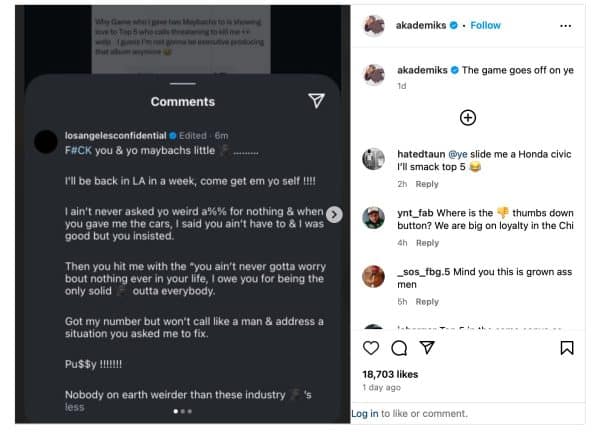The width and height of the screenshot is (600, 439).
Task: Reply to ynt_fab's comment
Action: click(427, 243)
